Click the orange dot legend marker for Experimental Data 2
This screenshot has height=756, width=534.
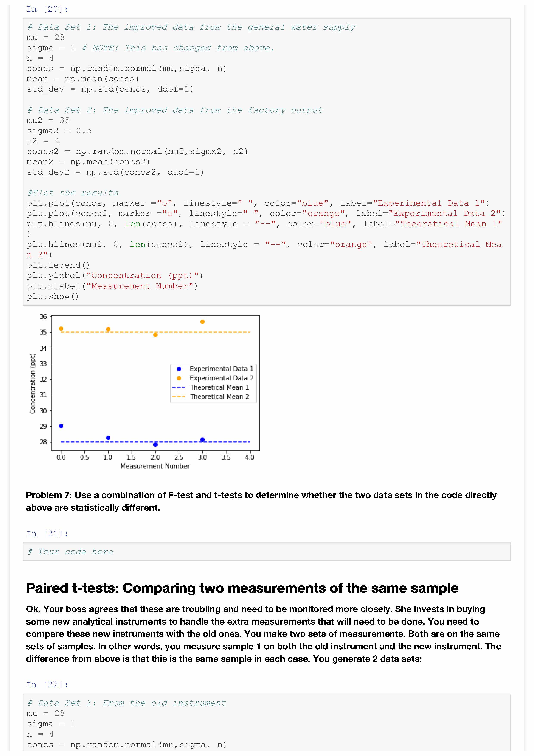(179, 378)
